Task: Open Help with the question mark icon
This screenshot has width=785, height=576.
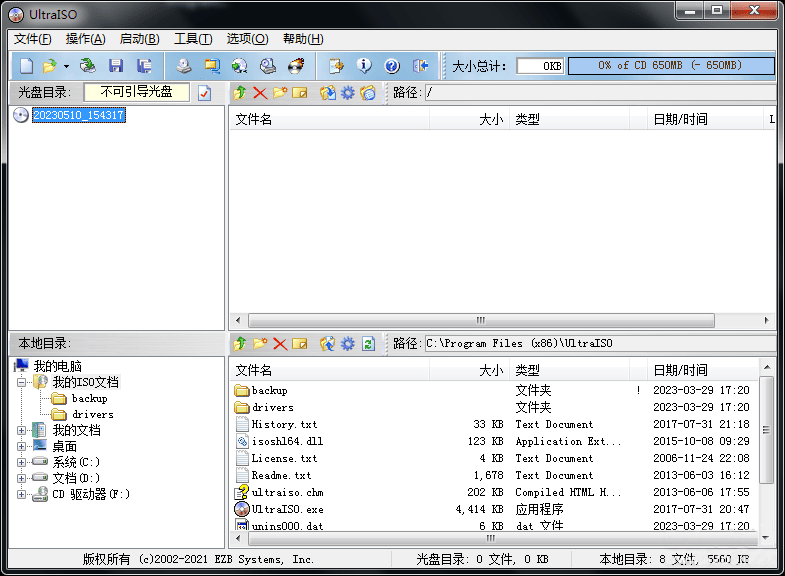Action: click(392, 66)
